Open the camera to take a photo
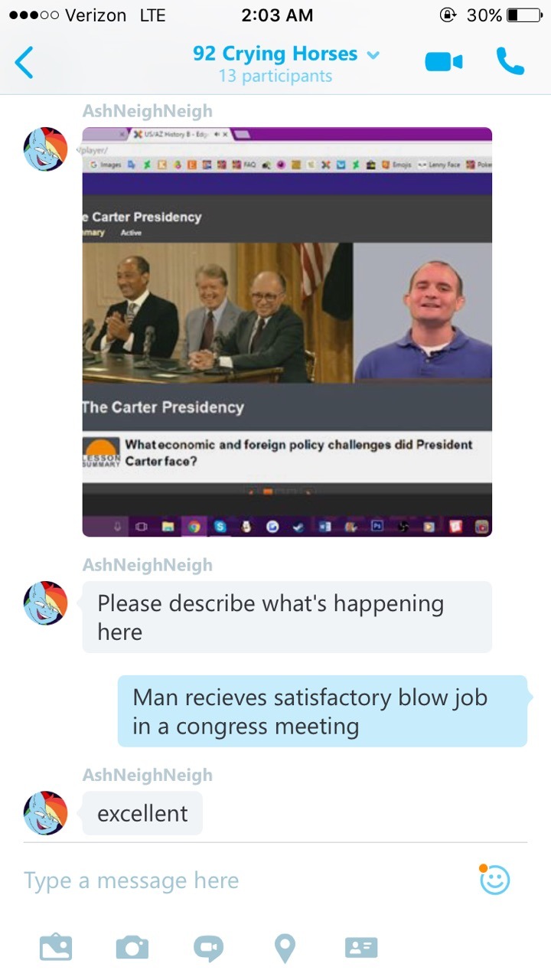The width and height of the screenshot is (551, 980). coord(132,948)
